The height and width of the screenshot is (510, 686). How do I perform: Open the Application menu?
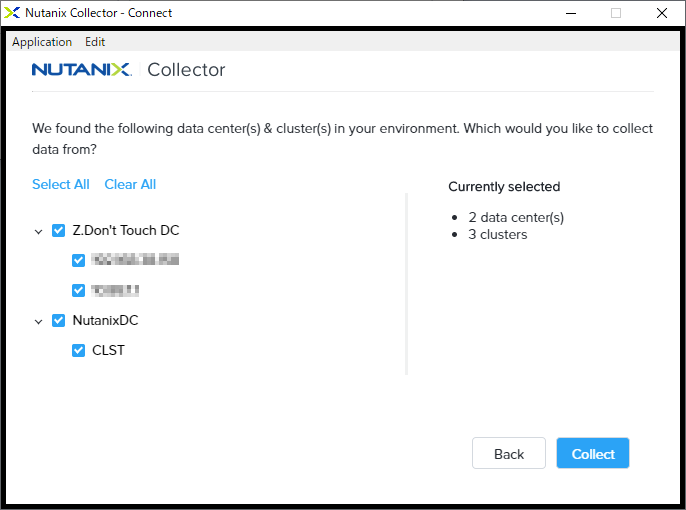pos(42,42)
